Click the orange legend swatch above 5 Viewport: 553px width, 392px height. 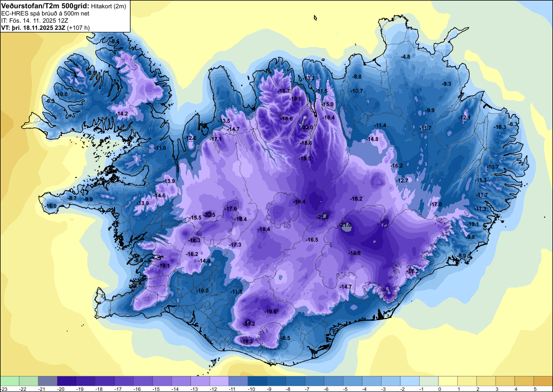coord(543,381)
